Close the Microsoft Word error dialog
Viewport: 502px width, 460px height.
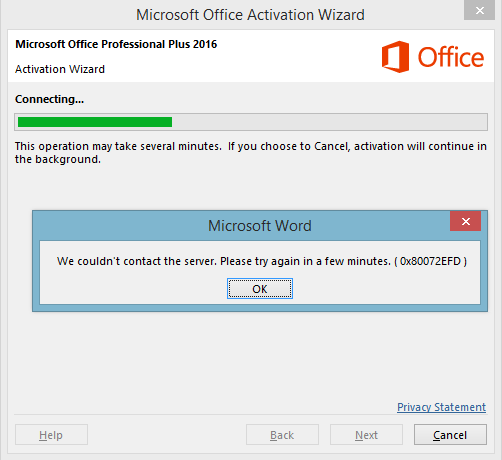465,221
